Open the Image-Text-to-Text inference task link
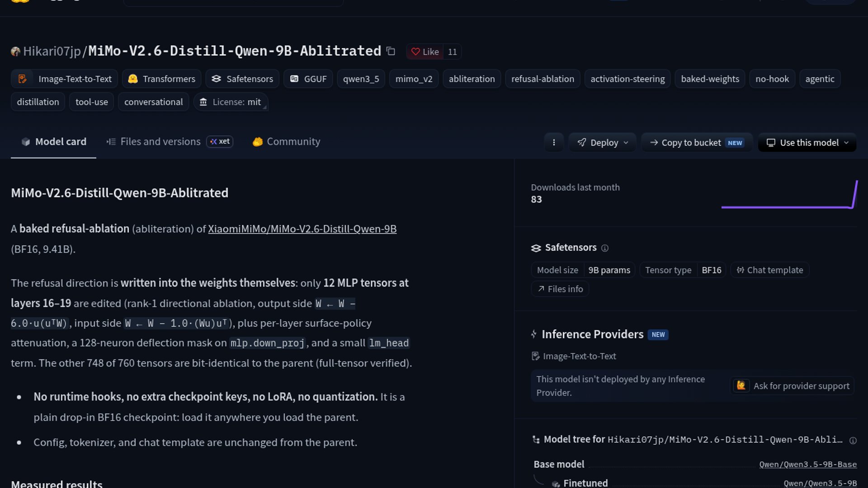The width and height of the screenshot is (868, 488). coord(574,357)
